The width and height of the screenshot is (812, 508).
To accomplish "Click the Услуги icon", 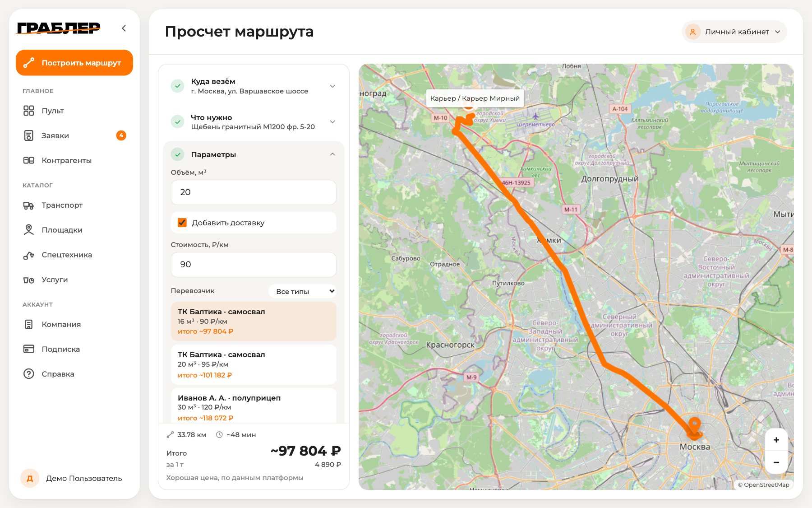I will click(28, 280).
